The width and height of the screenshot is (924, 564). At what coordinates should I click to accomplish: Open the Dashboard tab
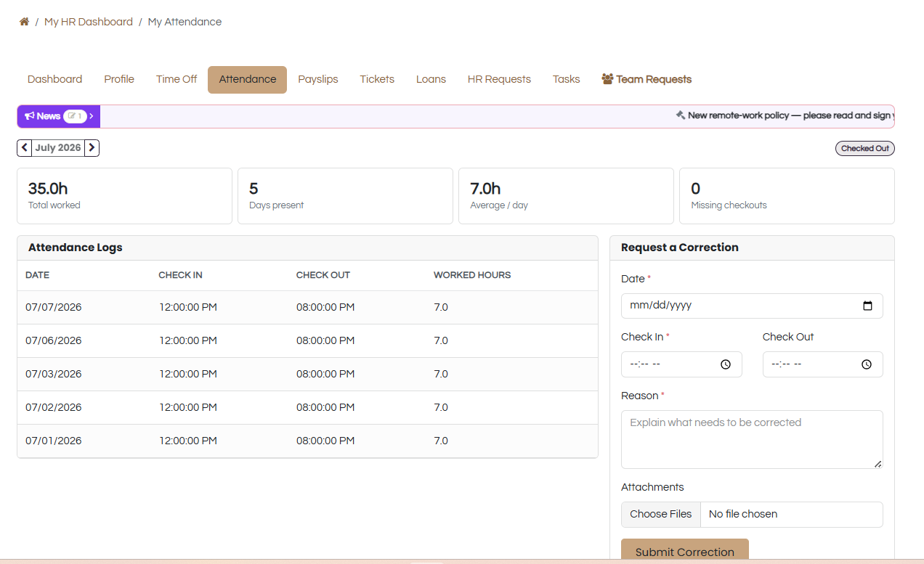pyautogui.click(x=54, y=80)
